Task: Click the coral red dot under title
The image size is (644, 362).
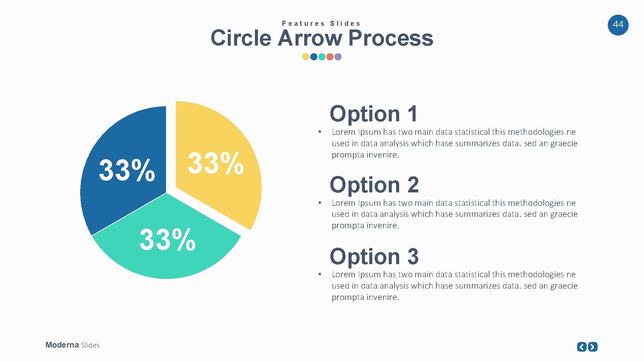Action: click(330, 57)
